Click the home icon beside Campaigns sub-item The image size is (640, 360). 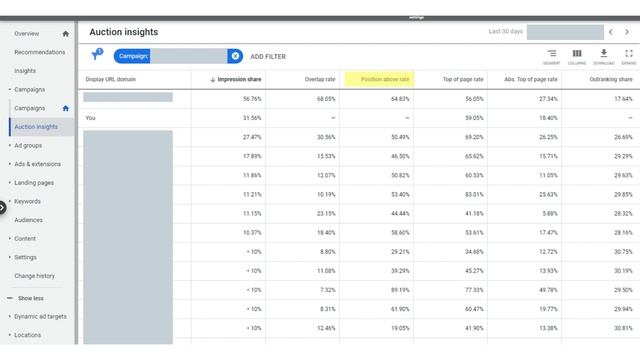66,108
